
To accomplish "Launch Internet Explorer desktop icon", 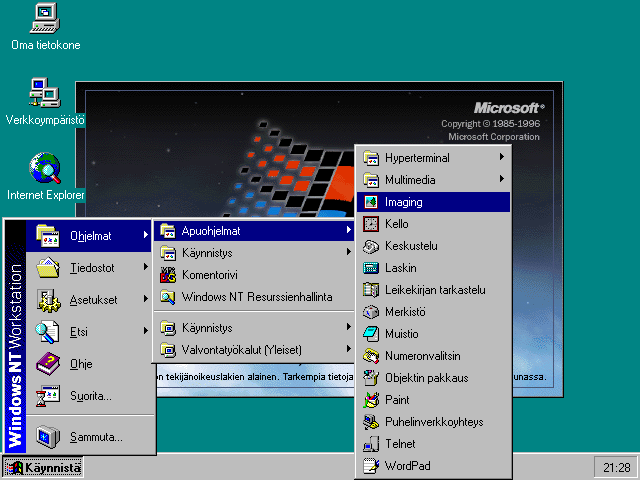I will click(45, 168).
